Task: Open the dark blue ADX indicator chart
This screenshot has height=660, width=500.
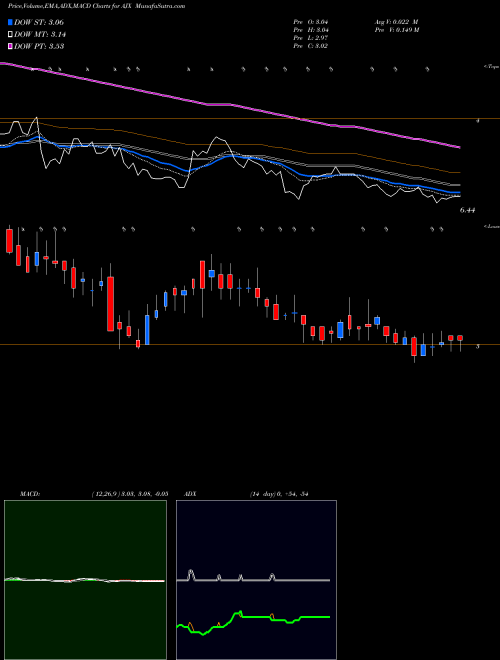Action: tap(256, 580)
